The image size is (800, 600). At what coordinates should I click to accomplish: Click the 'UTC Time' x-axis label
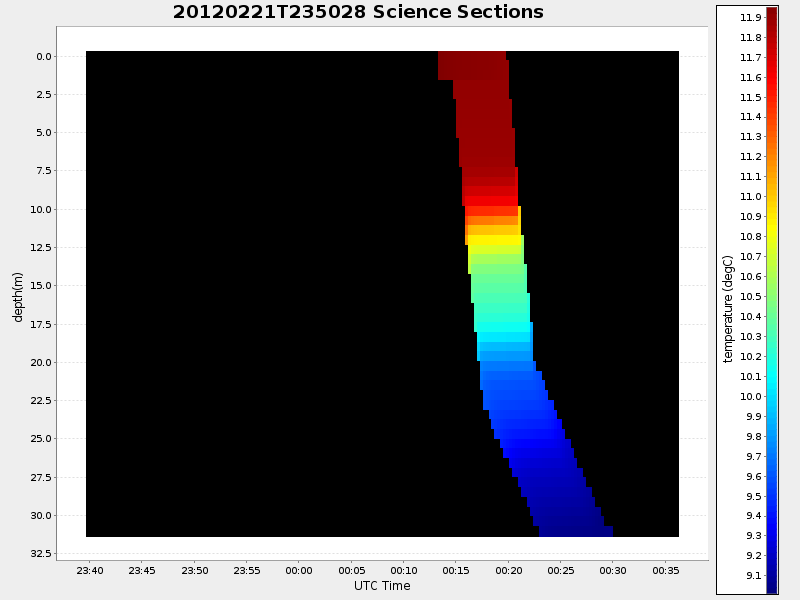click(382, 586)
